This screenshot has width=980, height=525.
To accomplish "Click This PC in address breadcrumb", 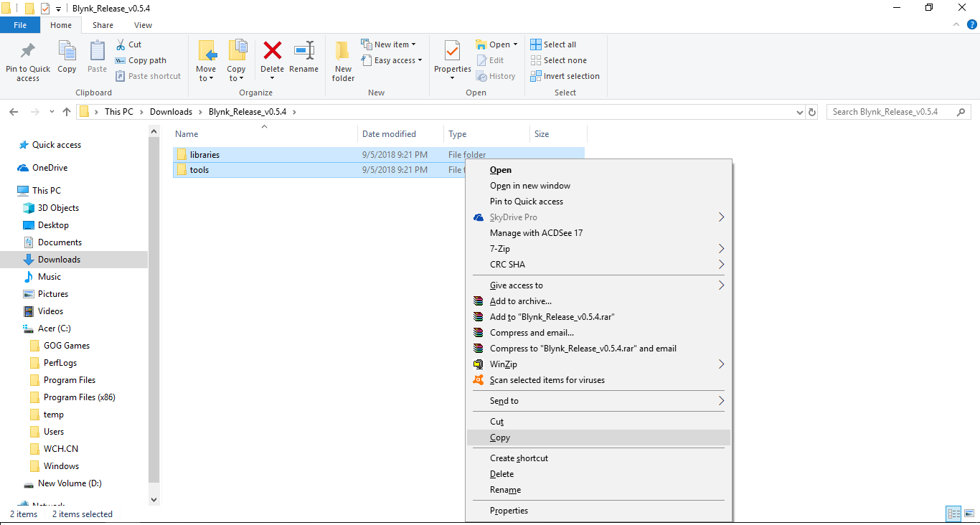I will (x=118, y=112).
